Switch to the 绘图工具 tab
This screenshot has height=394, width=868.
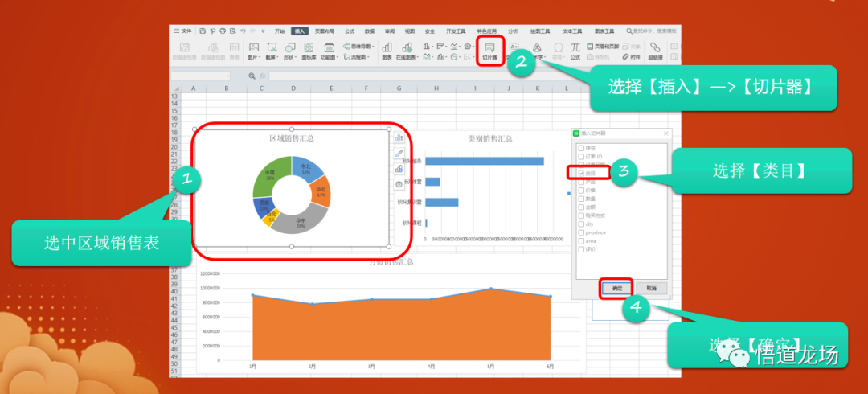tap(540, 31)
